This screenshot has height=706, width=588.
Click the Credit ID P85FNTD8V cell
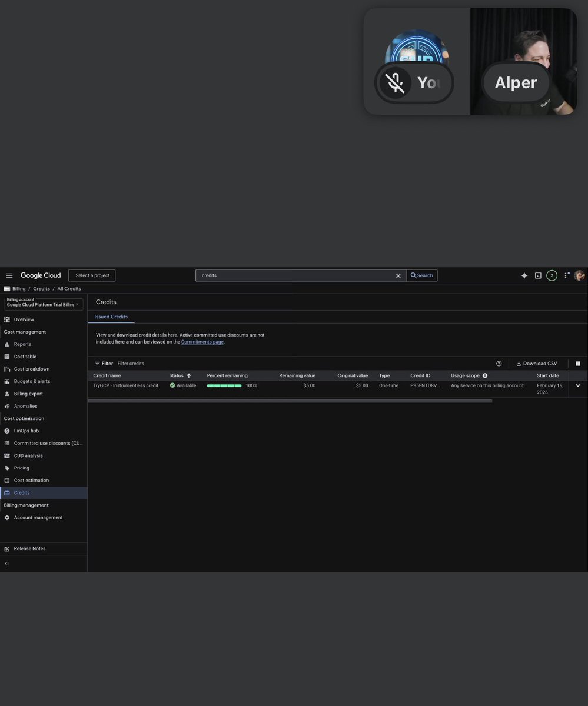(425, 385)
